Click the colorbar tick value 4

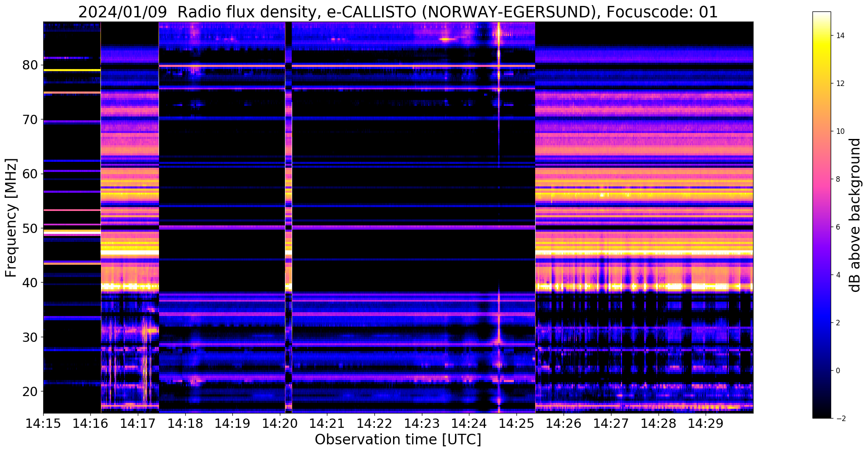pos(837,275)
